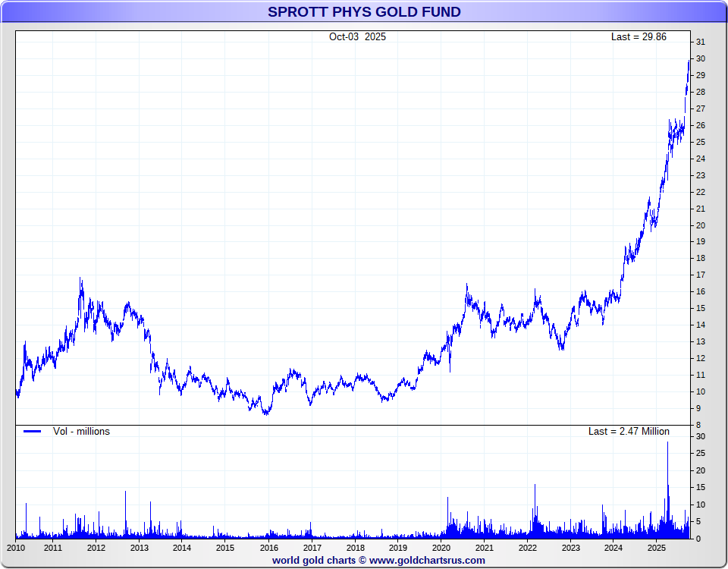Click the 2022 volume spike near 15 million
This screenshot has height=569, width=728.
(x=535, y=511)
